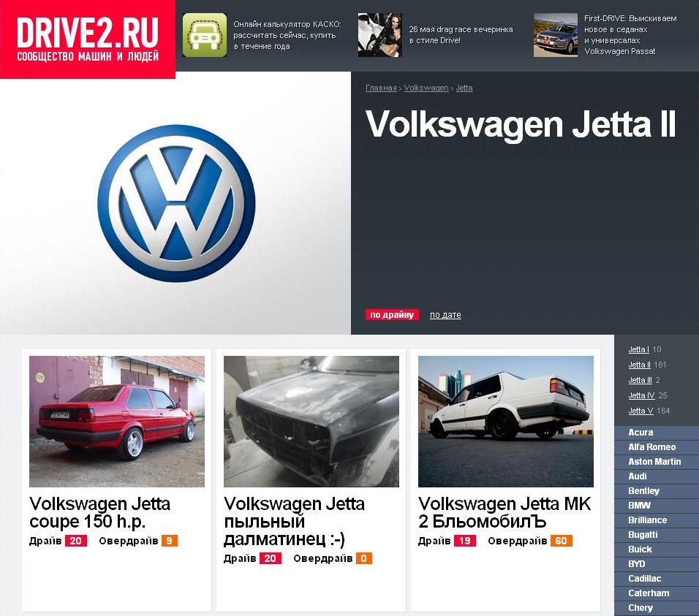Go to Главная breadcrumb

[381, 88]
